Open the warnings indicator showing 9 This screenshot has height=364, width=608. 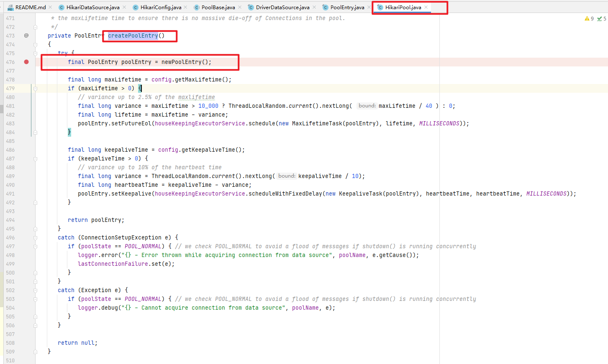coord(589,18)
